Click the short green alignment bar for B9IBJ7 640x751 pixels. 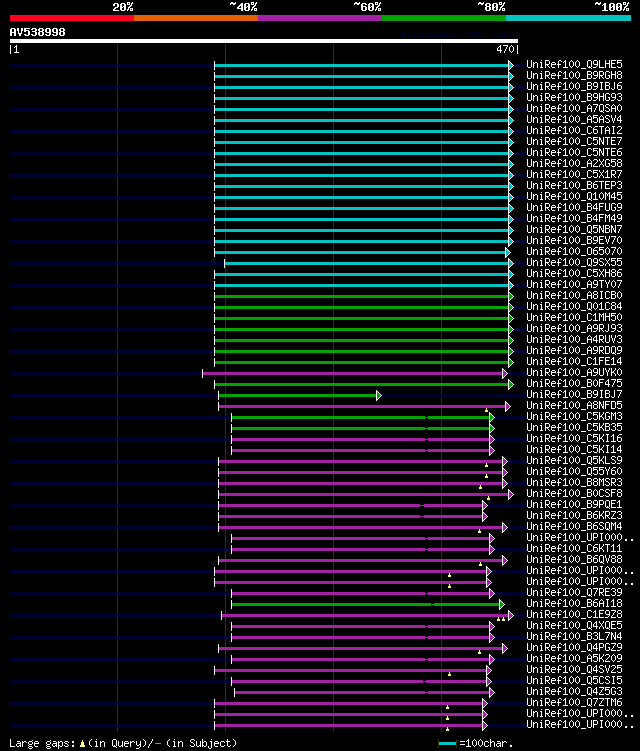point(300,396)
